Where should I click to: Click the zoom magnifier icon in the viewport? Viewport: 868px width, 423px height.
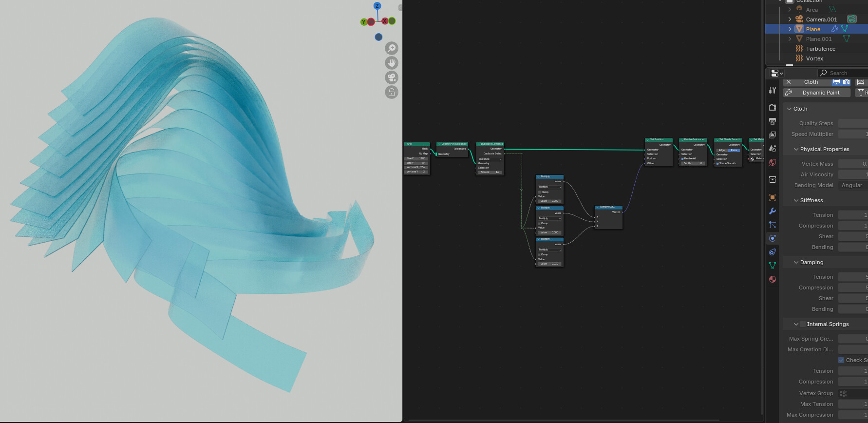click(x=392, y=48)
